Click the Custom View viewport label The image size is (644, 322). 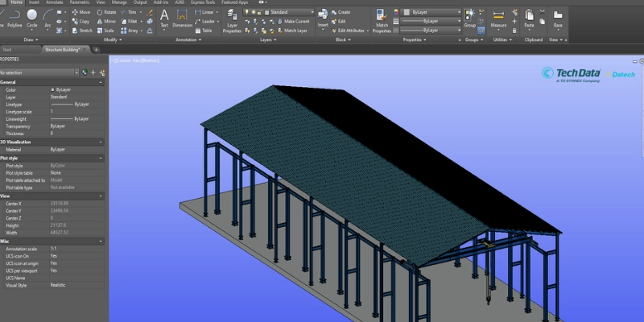pos(128,61)
